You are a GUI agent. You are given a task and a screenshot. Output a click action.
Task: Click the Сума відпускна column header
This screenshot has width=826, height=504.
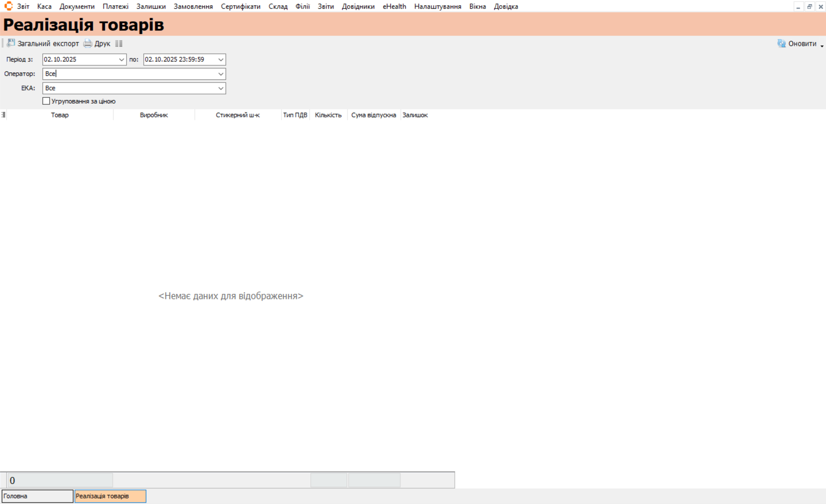tap(373, 115)
